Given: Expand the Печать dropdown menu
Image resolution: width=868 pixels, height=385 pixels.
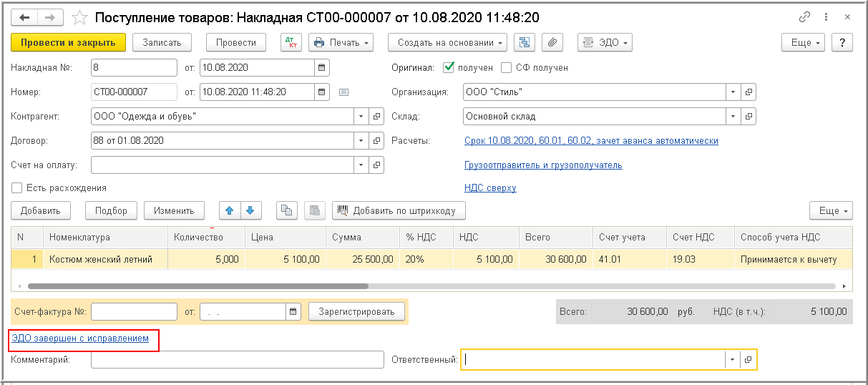Looking at the screenshot, I should click(x=341, y=42).
